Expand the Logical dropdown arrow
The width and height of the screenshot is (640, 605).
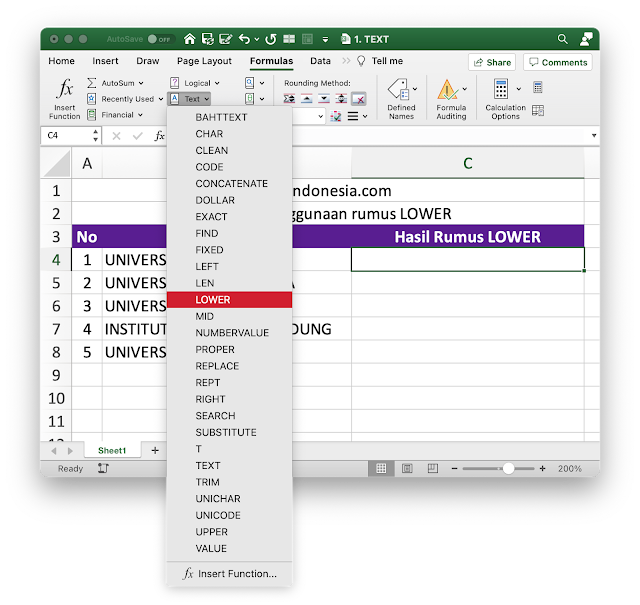coord(217,83)
